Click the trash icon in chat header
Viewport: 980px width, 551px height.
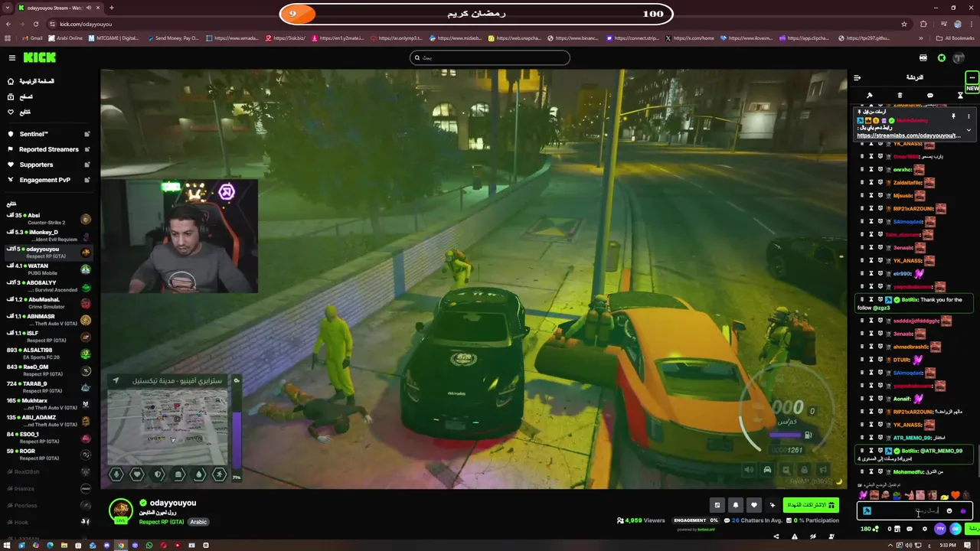900,96
